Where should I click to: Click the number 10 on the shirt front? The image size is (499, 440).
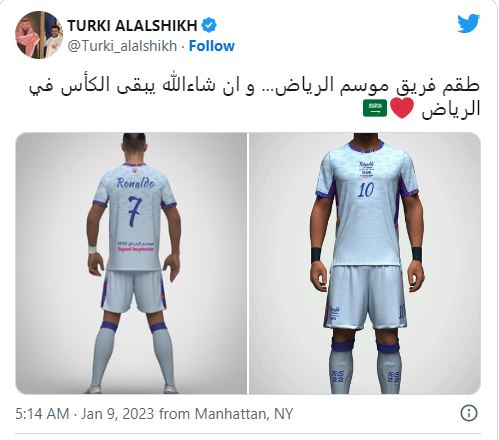pyautogui.click(x=366, y=189)
